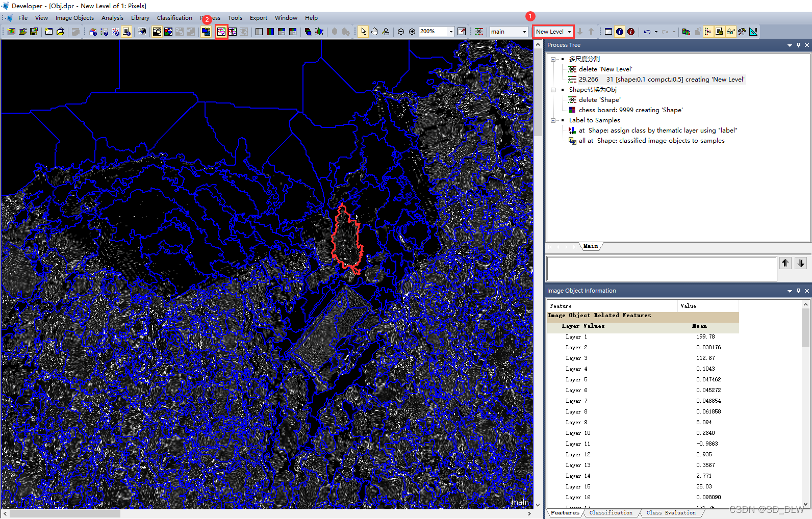Screen dimensions: 812x519
Task: Pin the Image Object Information panel
Action: [798, 291]
